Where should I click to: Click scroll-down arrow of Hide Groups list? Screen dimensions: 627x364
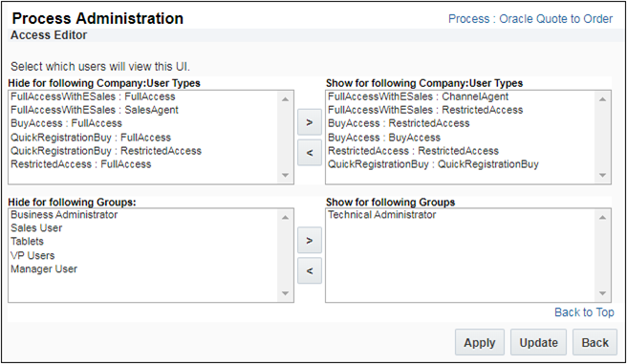point(285,293)
